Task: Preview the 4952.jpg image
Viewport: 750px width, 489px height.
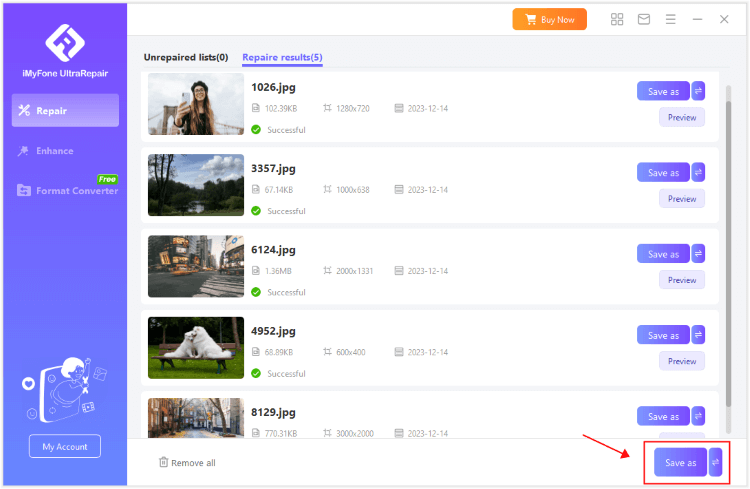Action: pos(682,361)
